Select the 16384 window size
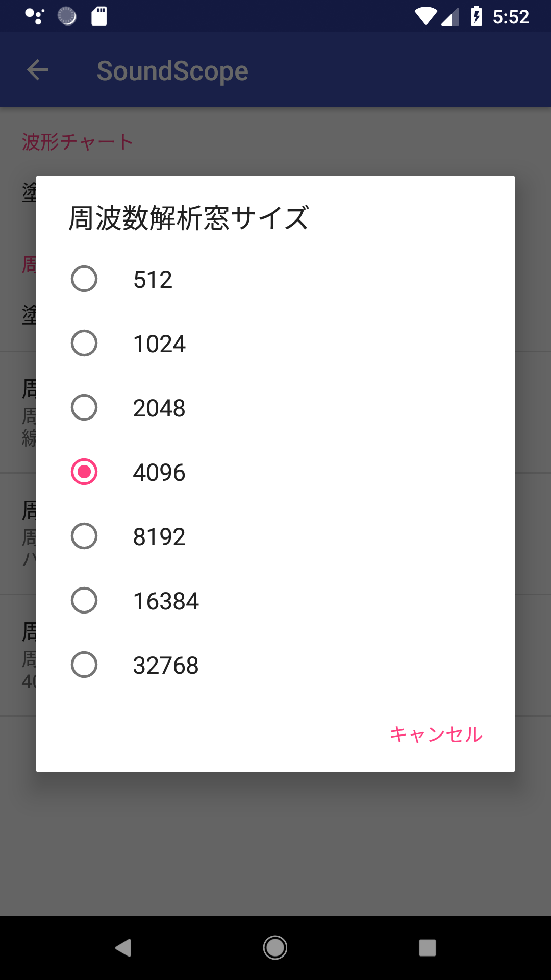551x980 pixels. tap(84, 600)
